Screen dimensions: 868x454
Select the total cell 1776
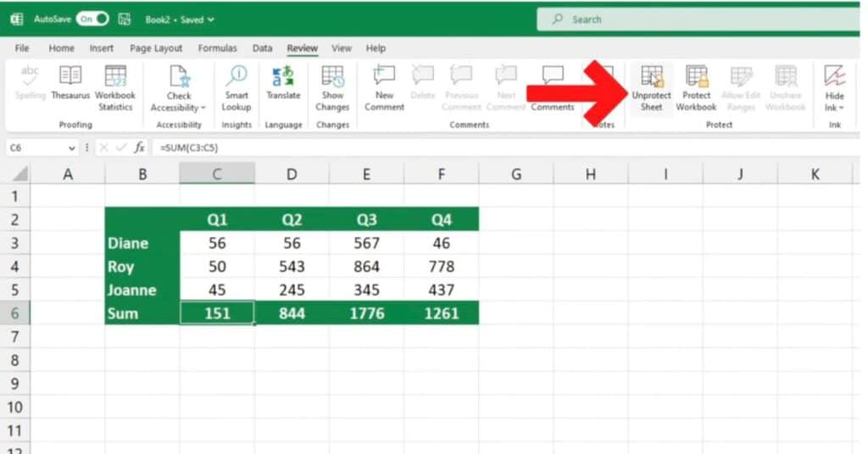[x=366, y=313]
